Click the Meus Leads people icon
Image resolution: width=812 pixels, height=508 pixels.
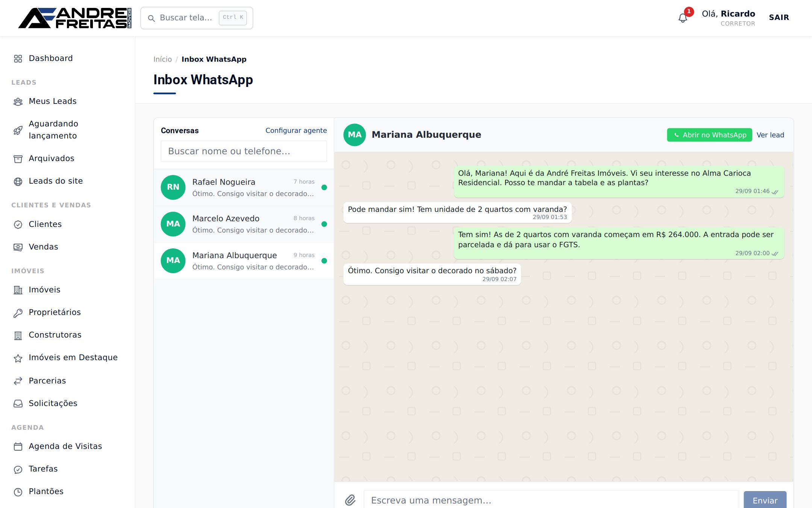click(18, 102)
